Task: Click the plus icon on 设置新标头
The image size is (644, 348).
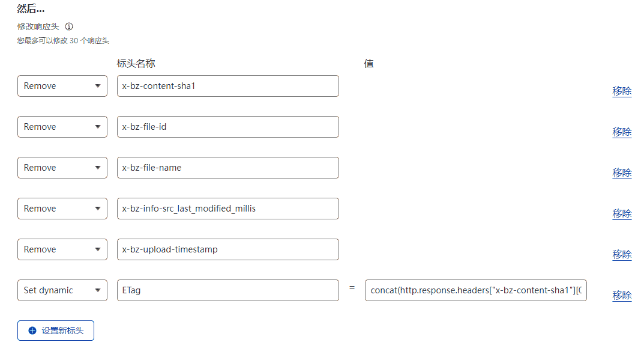Action: pyautogui.click(x=32, y=331)
